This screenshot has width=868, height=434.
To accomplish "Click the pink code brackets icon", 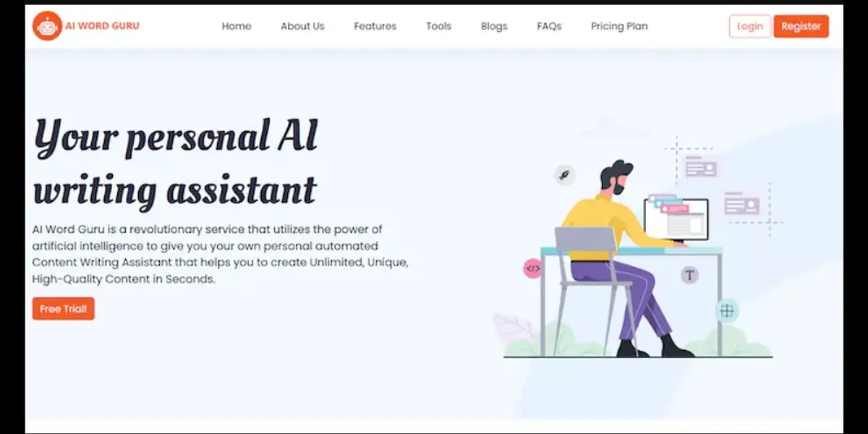I will tap(532, 268).
